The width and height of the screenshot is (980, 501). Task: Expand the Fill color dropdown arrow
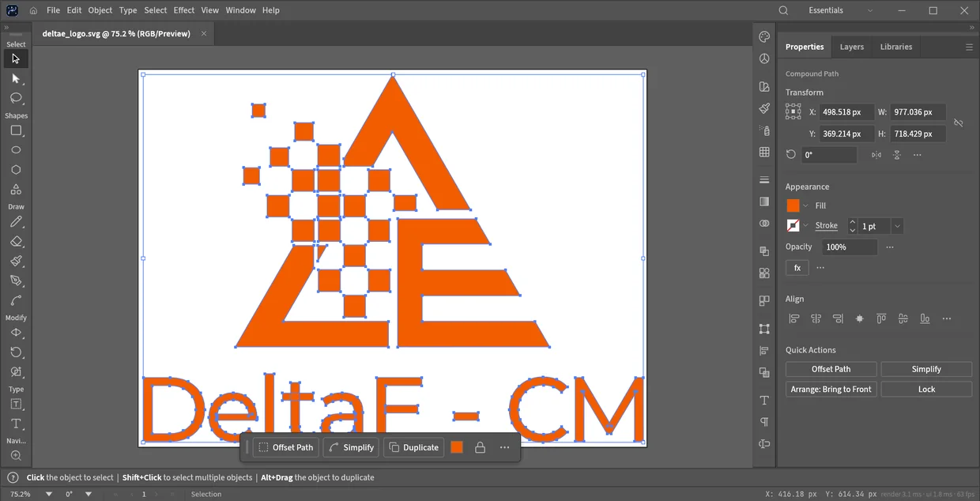[805, 205]
